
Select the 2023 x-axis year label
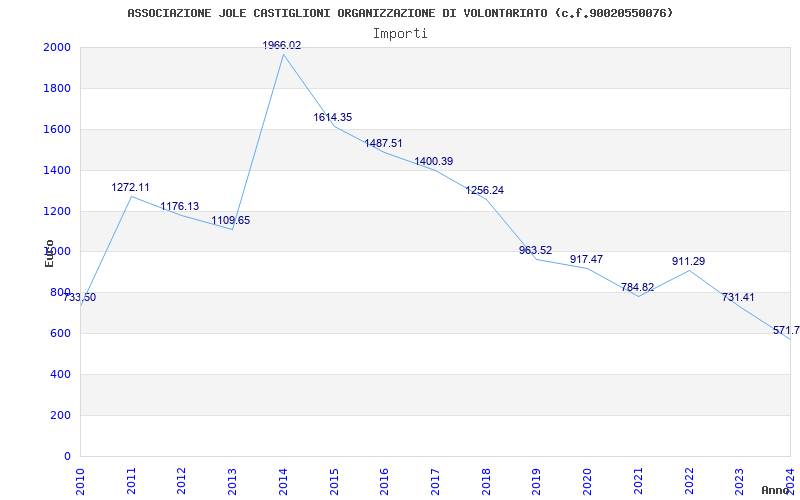pyautogui.click(x=740, y=481)
